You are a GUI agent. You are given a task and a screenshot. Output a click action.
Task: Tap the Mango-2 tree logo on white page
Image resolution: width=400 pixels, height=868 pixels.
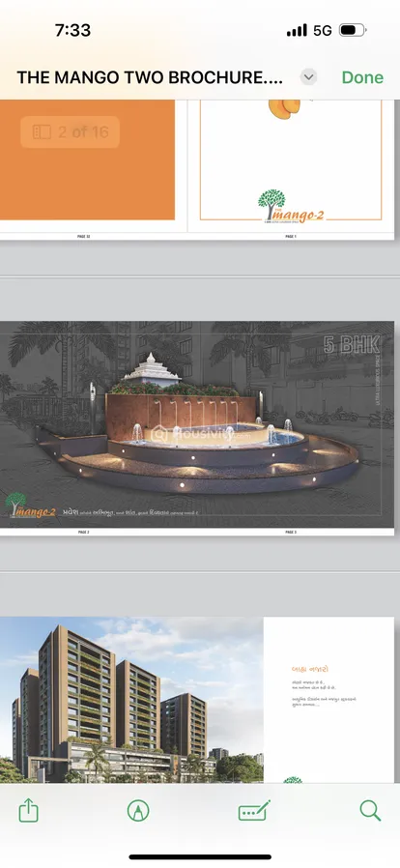point(291,207)
